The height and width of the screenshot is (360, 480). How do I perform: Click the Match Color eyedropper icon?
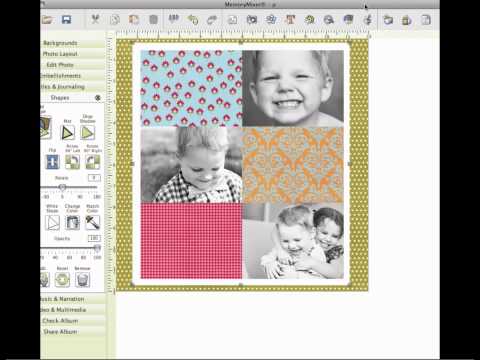point(93,222)
